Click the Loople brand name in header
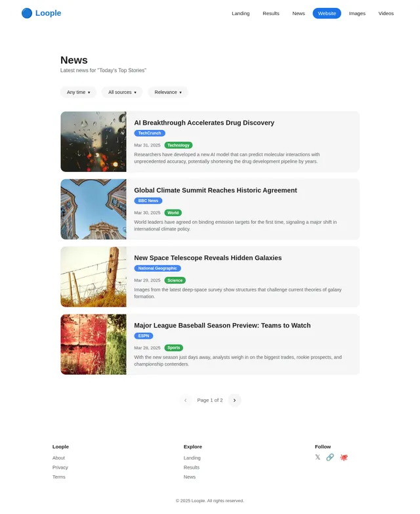This screenshot has width=420, height=514. [48, 13]
